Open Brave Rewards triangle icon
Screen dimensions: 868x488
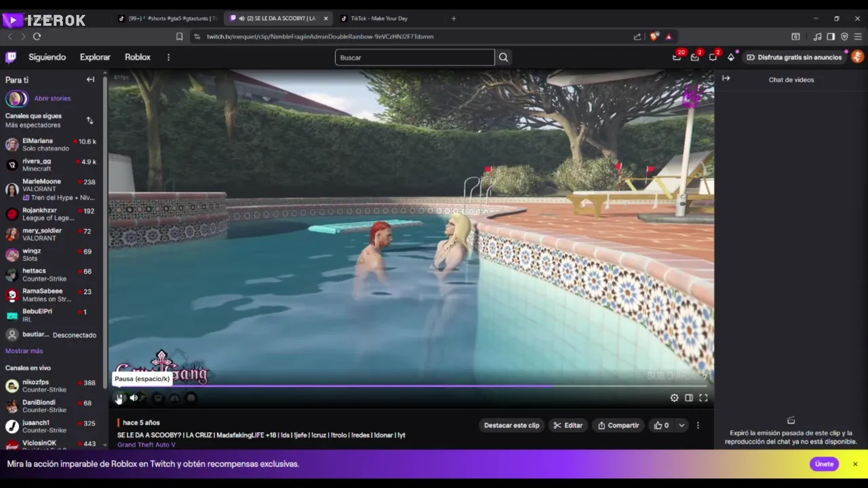point(669,37)
